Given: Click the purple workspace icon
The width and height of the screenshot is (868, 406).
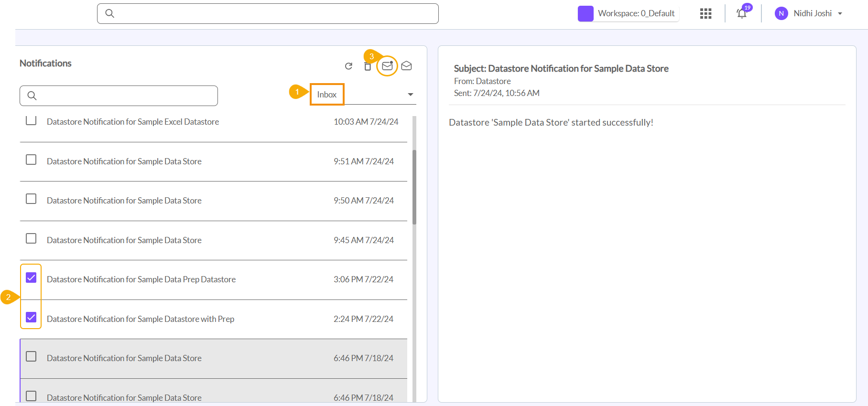Looking at the screenshot, I should click(x=586, y=13).
